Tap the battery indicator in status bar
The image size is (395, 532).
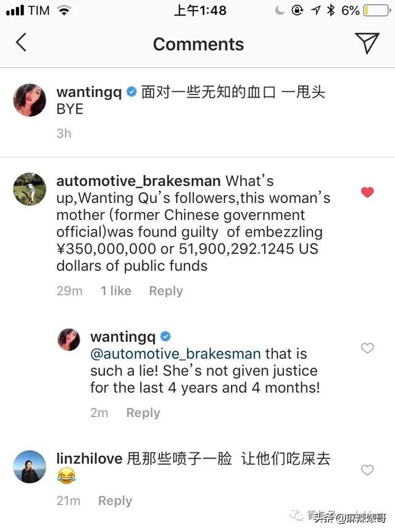[x=377, y=11]
